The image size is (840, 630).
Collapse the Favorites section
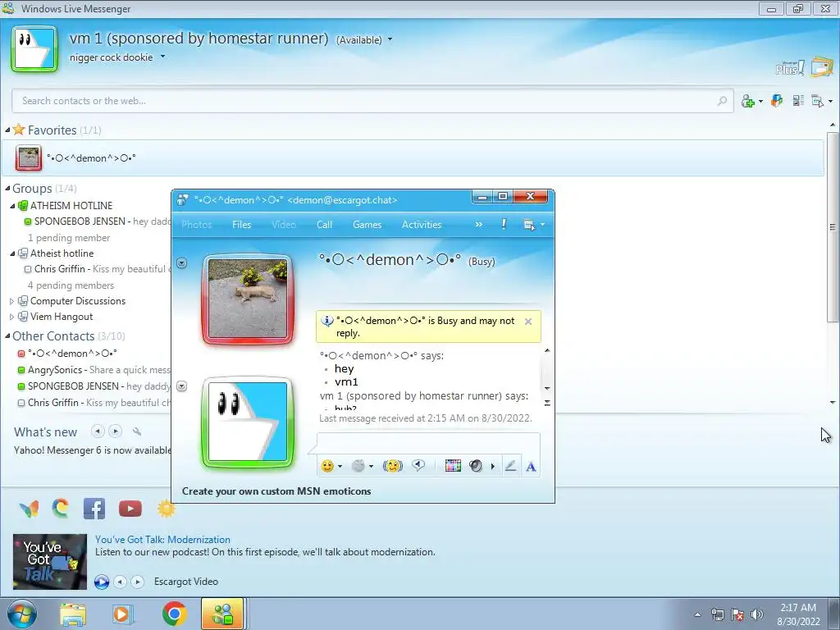click(7, 130)
